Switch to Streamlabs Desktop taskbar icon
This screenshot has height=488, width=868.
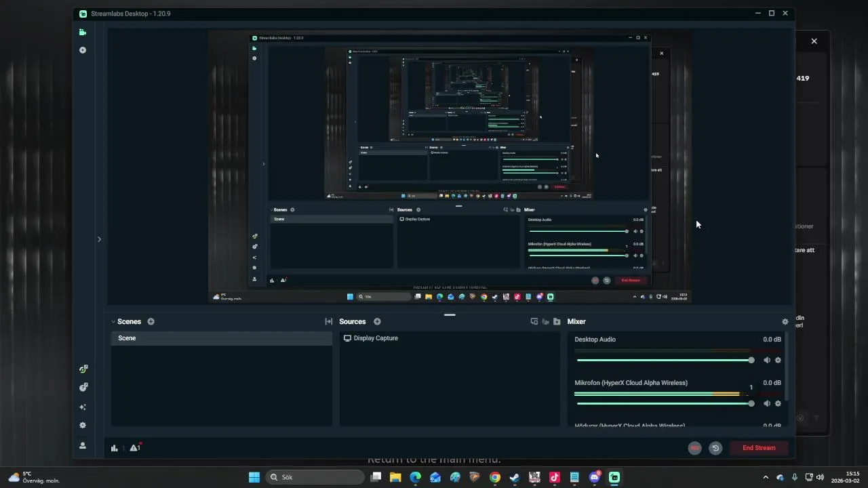[x=614, y=477]
